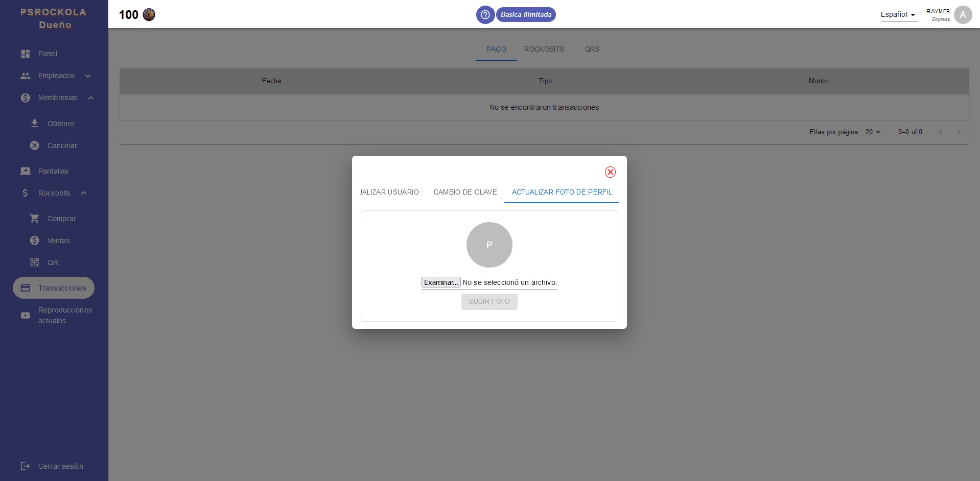Open the Panel dashboard icon in sidebar
The height and width of the screenshot is (481, 980).
coord(25,54)
